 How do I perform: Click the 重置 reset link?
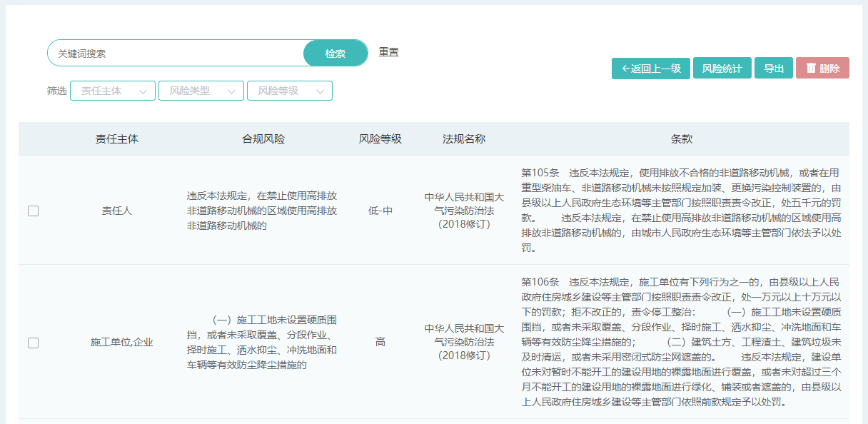point(388,52)
